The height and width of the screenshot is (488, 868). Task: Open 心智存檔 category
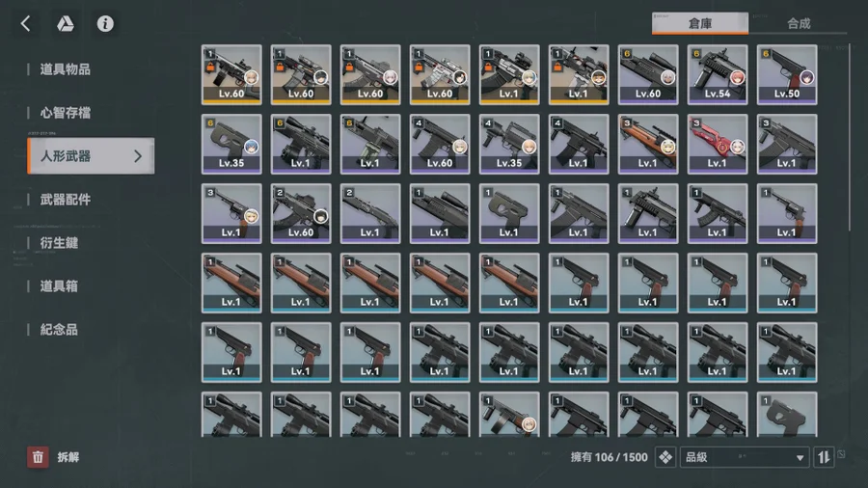65,113
